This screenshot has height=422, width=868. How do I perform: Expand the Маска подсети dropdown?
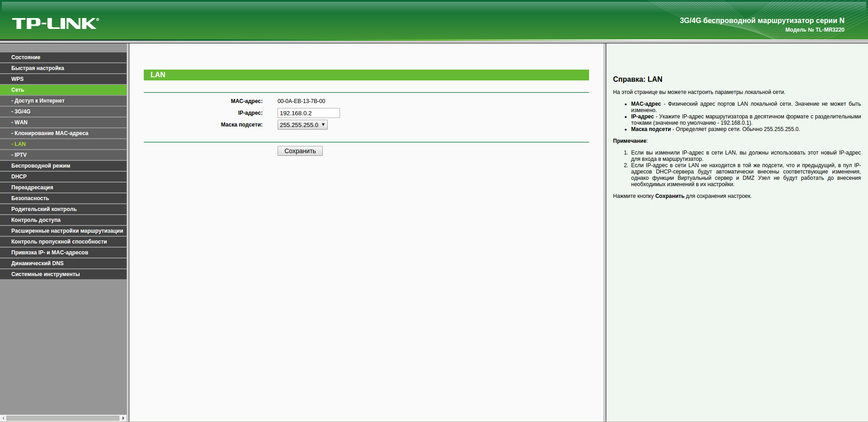point(302,125)
